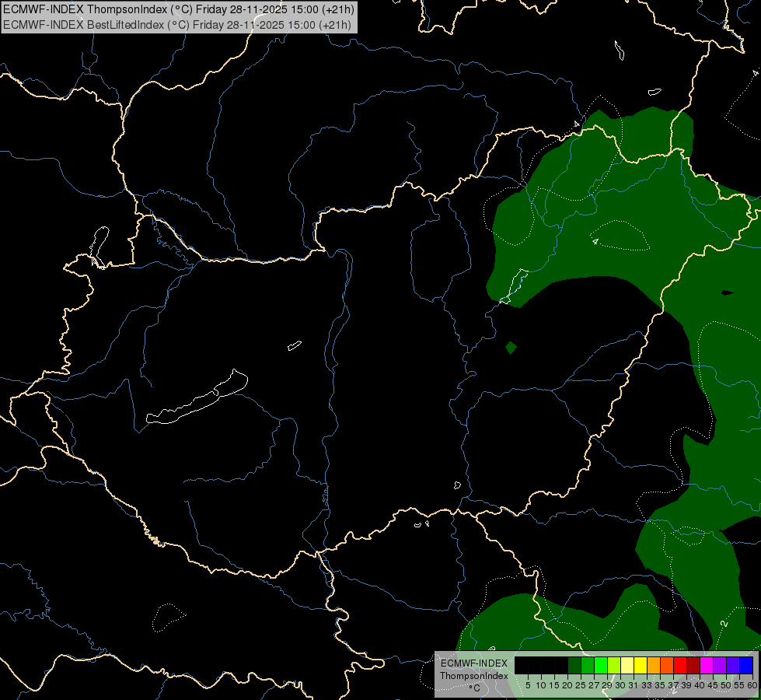The image size is (761, 700).
Task: Pick the bright red 37–39 legend swatch
Action: 680,665
